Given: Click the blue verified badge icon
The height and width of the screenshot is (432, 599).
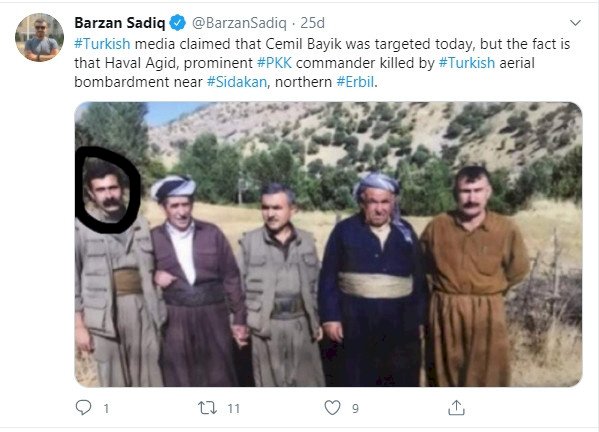Looking at the screenshot, I should click(177, 23).
